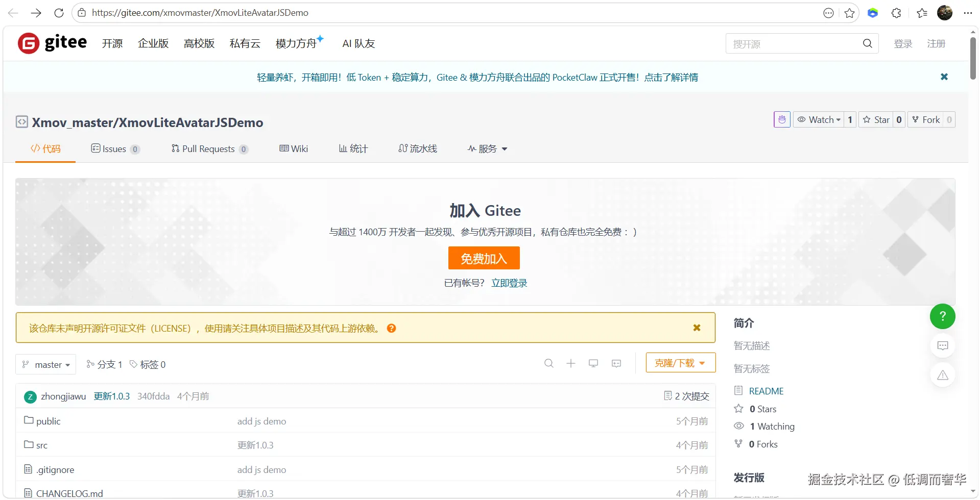Click the 分支 1 branches link

pos(104,364)
